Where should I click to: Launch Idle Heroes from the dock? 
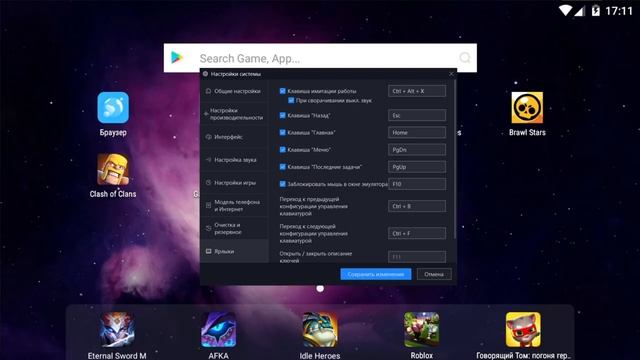[x=320, y=330]
